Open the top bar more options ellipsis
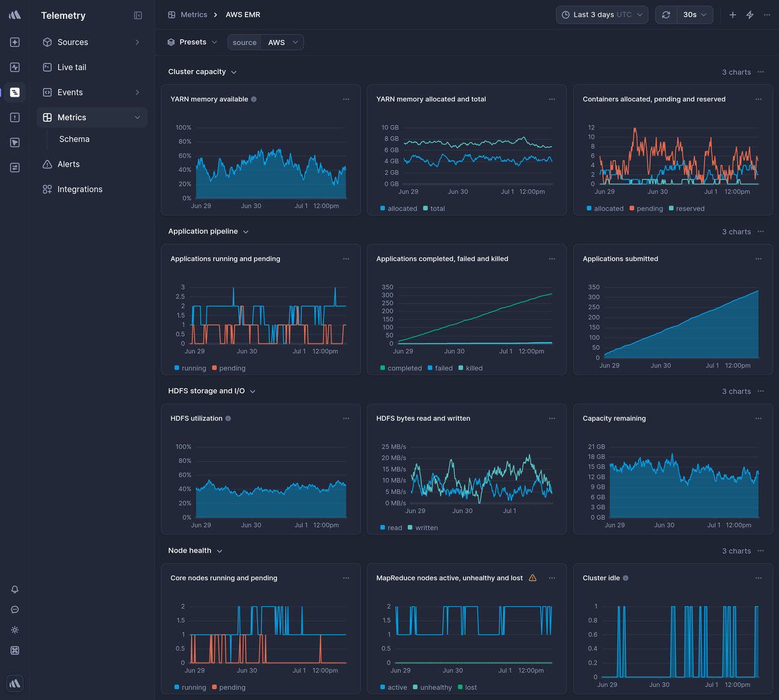This screenshot has height=700, width=779. coord(767,15)
